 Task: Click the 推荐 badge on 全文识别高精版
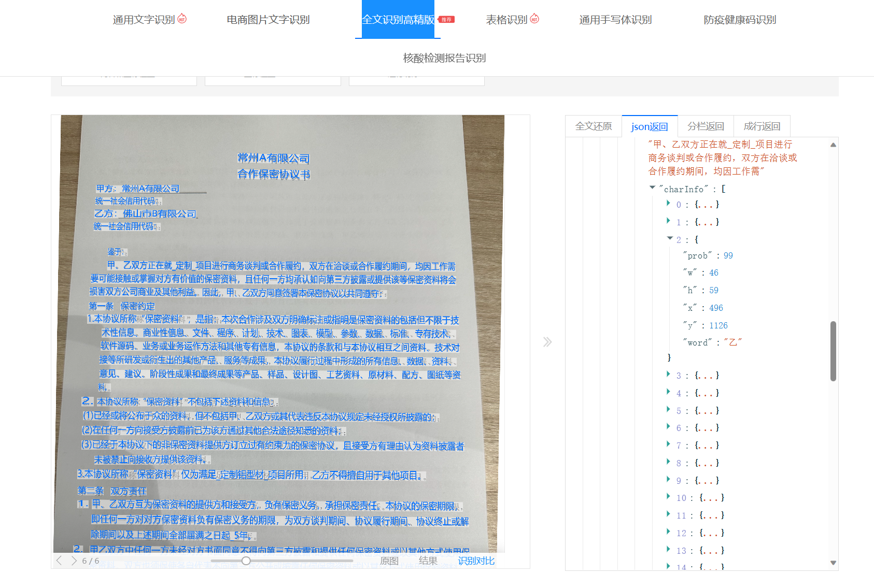click(x=446, y=19)
